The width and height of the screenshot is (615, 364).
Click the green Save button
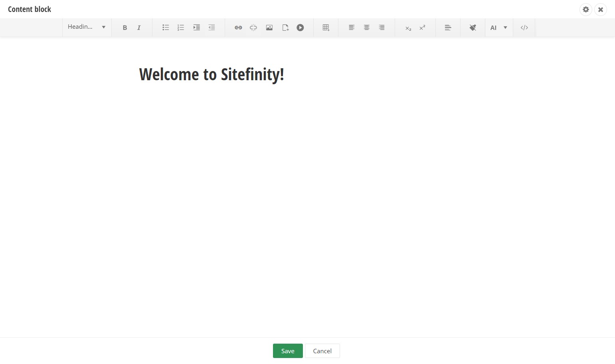[x=288, y=351]
